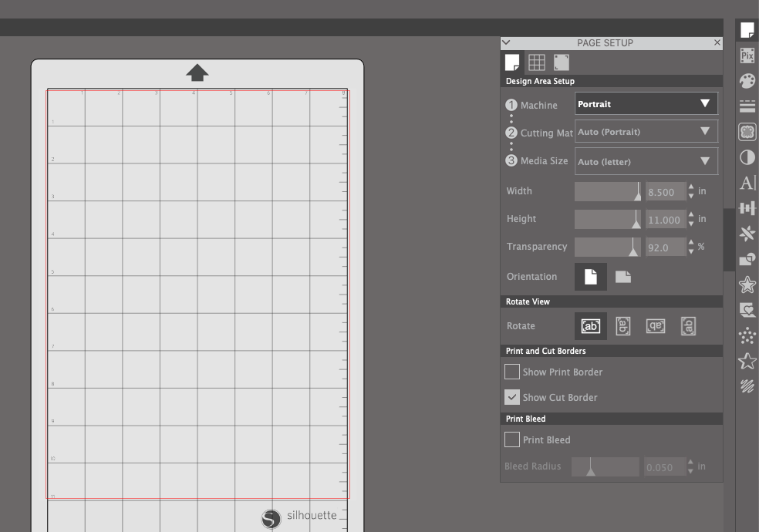Select portrait page orientation
This screenshot has height=532, width=759.
pyautogui.click(x=591, y=277)
